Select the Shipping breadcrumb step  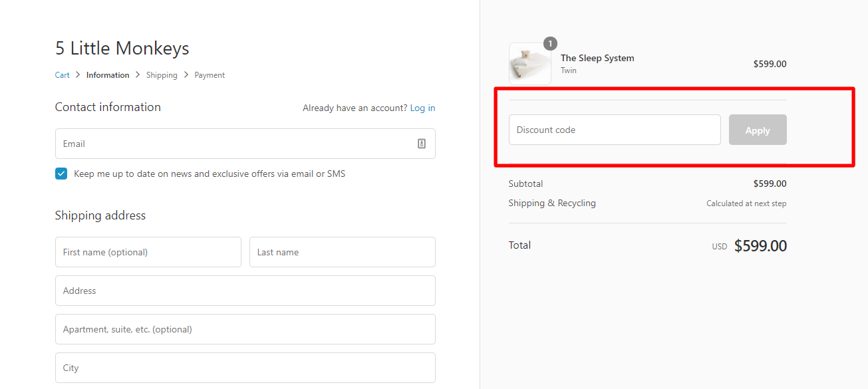coord(162,75)
